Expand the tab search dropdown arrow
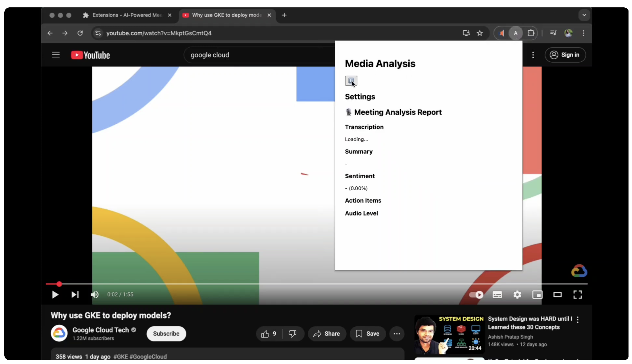The height and width of the screenshot is (364, 632). 584,15
